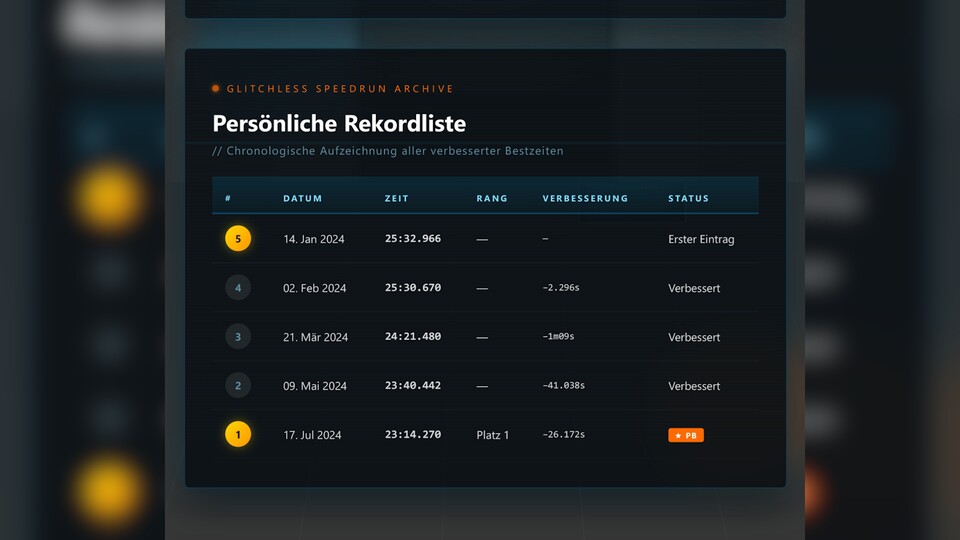The image size is (960, 540).
Task: Click the orange PB star badge
Action: coord(686,435)
